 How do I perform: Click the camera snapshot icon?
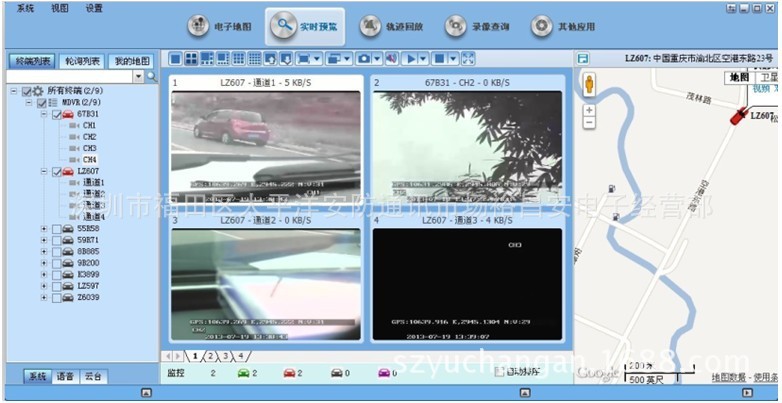365,59
